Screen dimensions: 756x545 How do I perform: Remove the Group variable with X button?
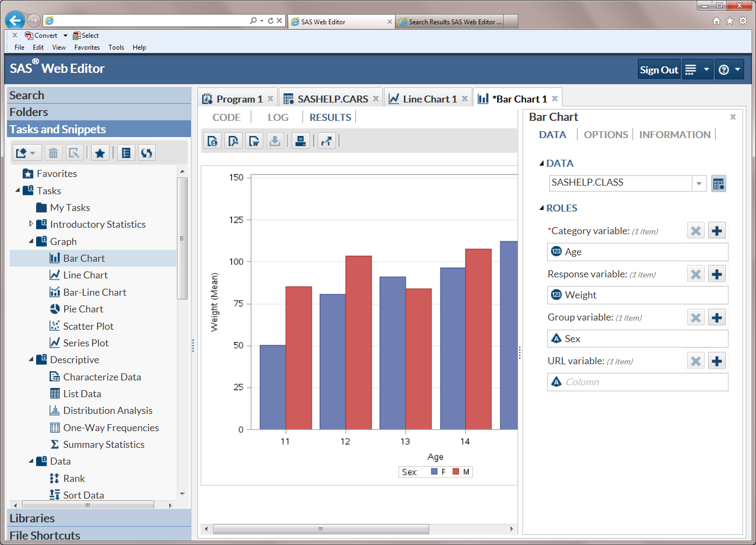696,318
